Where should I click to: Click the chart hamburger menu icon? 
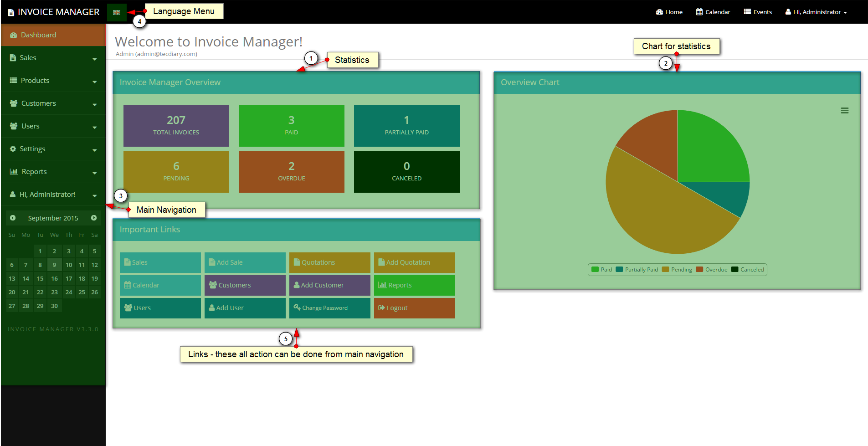[x=844, y=111]
